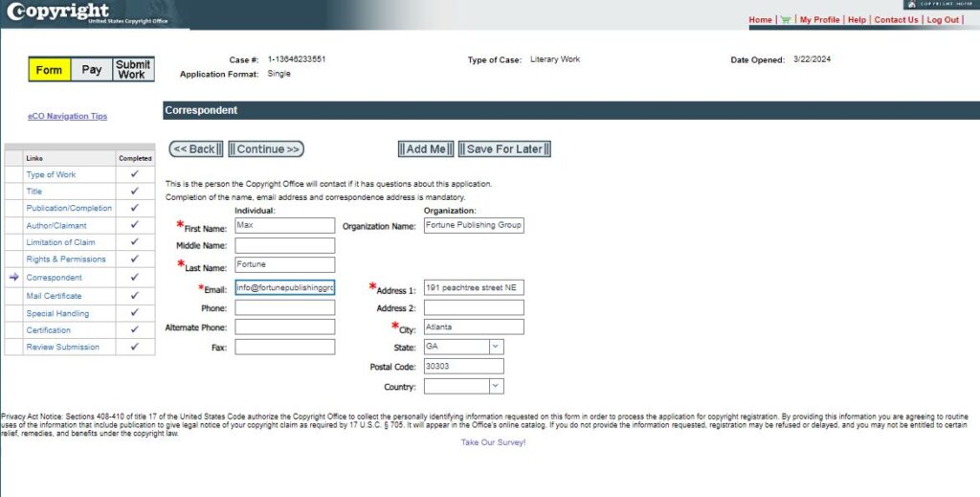This screenshot has height=497, width=980.
Task: Switch to the Pay step tab
Action: 91,69
